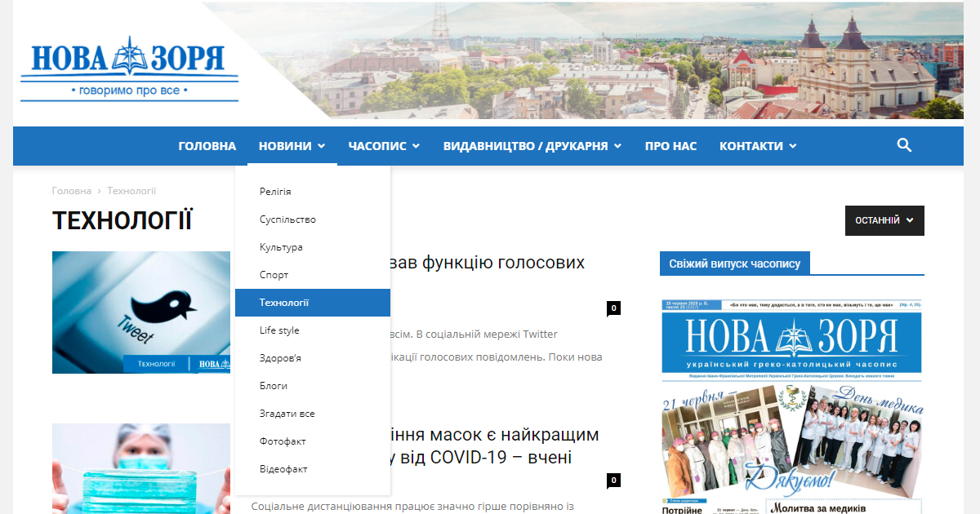Click the search magnifier icon
Screen dimensions: 980x514
coord(904,145)
